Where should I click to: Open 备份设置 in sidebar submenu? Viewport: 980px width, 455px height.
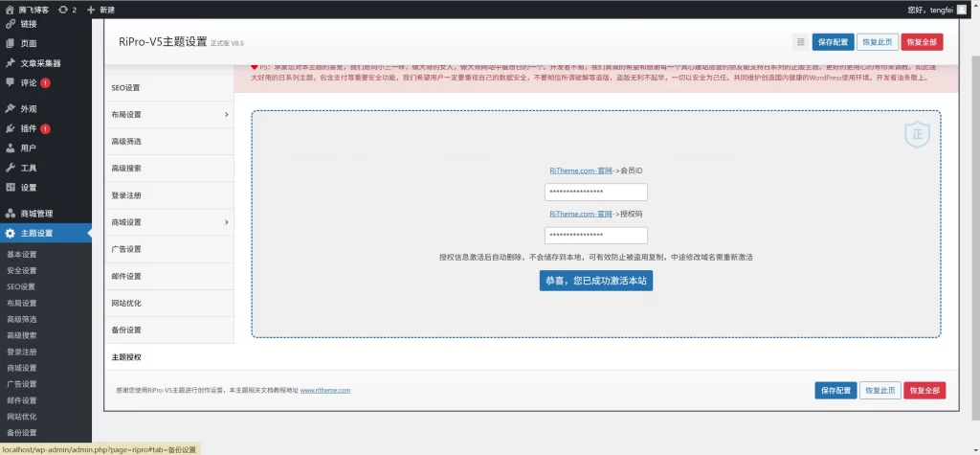pos(22,433)
